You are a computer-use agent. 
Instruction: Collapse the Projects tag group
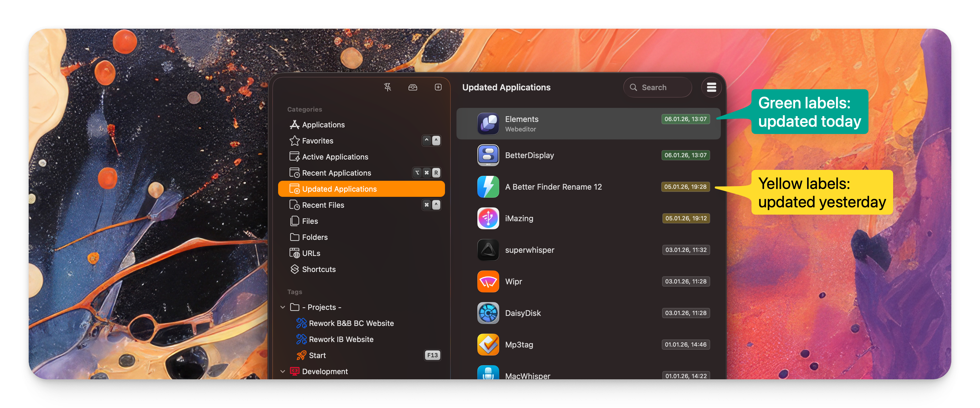(282, 307)
